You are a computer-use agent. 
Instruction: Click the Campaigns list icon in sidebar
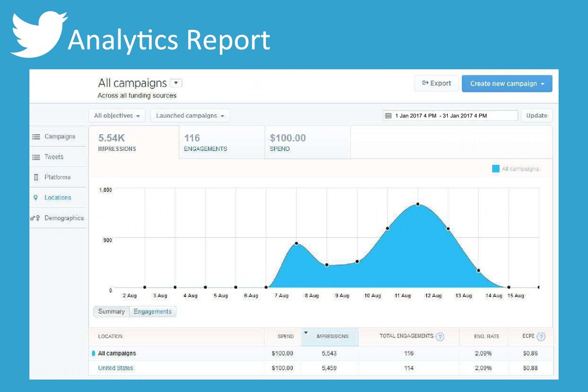click(36, 137)
